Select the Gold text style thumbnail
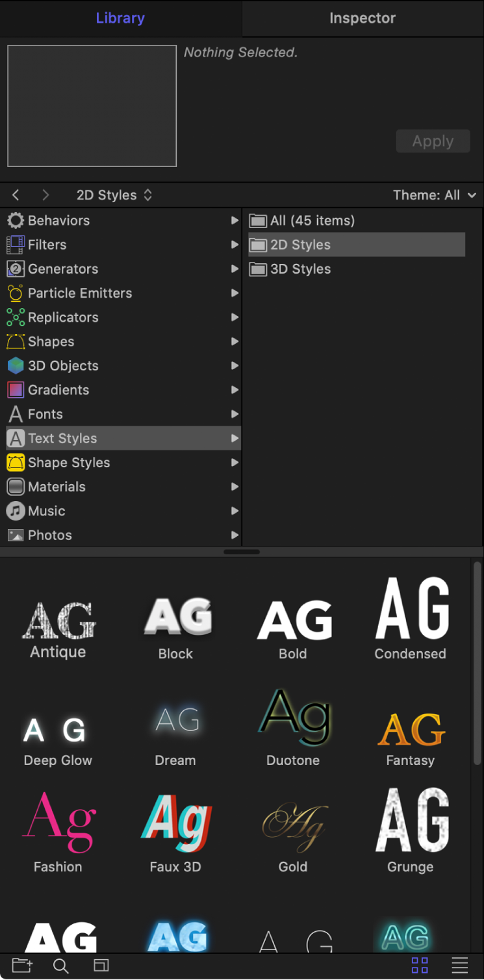 [x=293, y=822]
